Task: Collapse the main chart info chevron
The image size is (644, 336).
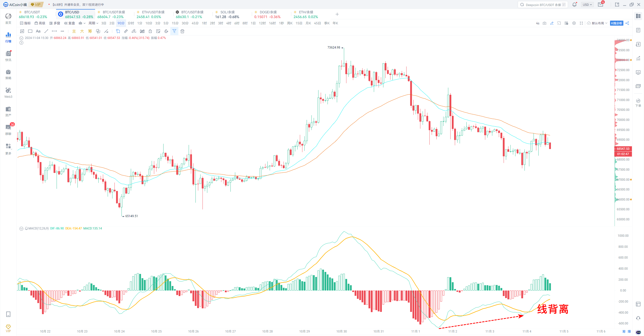Action: tap(21, 38)
